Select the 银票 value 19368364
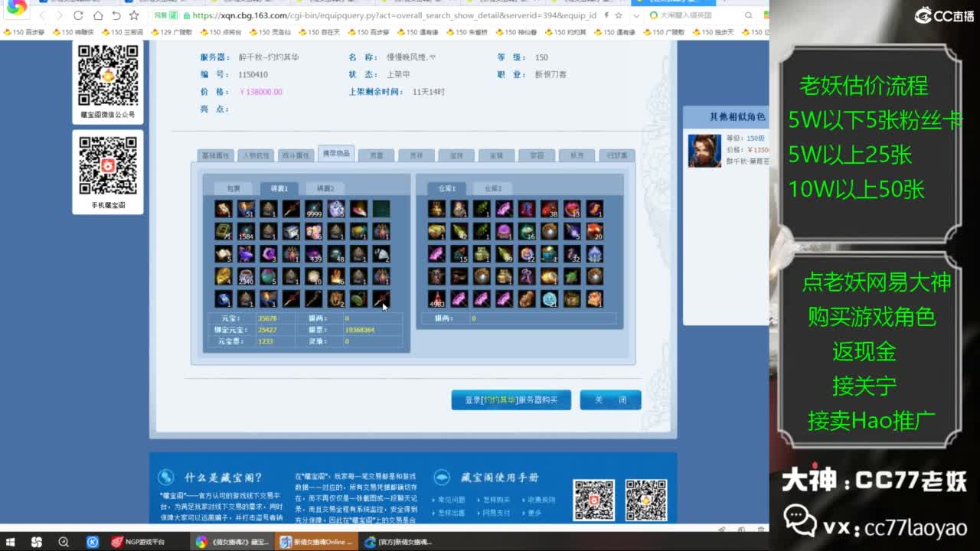 360,330
